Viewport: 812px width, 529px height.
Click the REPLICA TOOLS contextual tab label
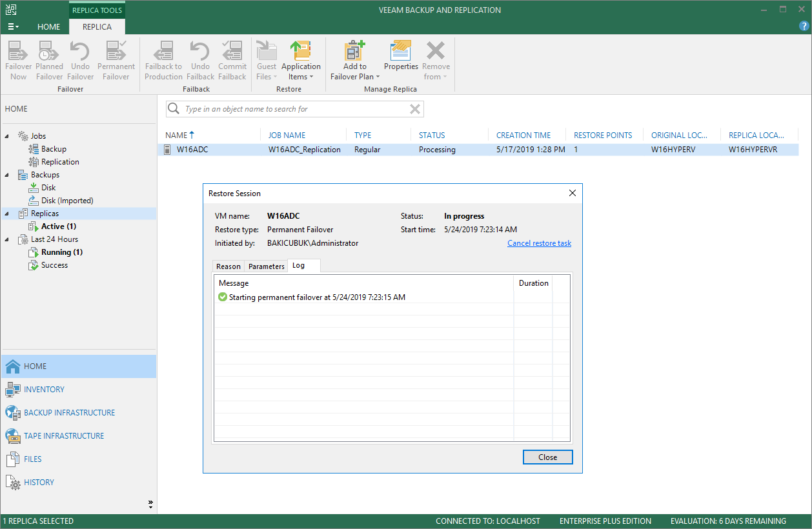click(97, 10)
